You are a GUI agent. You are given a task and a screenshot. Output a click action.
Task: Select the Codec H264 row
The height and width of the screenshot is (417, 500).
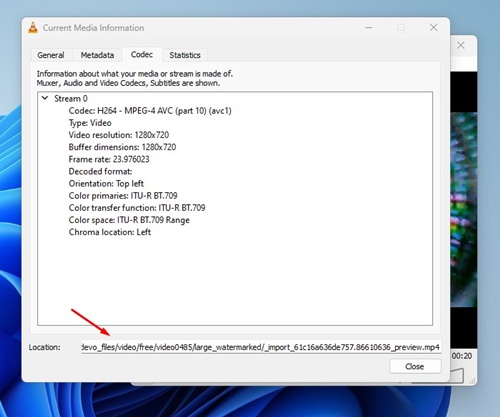pyautogui.click(x=150, y=111)
